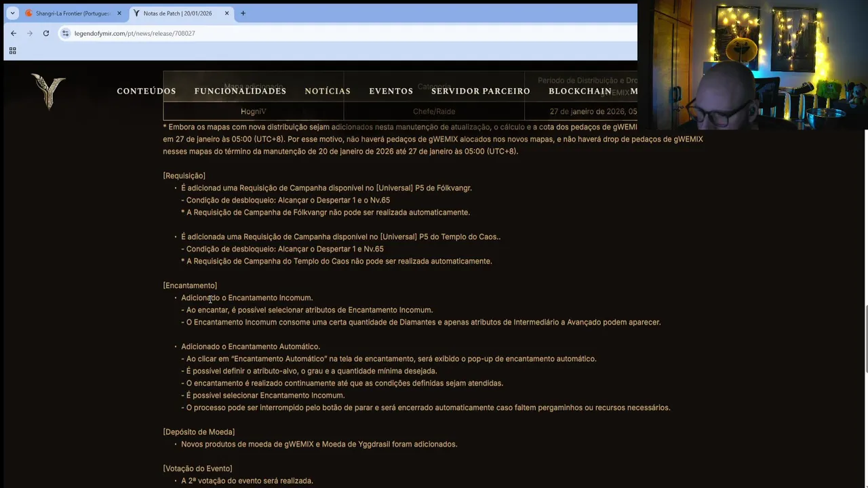Go forward to next page
The width and height of the screenshot is (868, 488).
(29, 33)
